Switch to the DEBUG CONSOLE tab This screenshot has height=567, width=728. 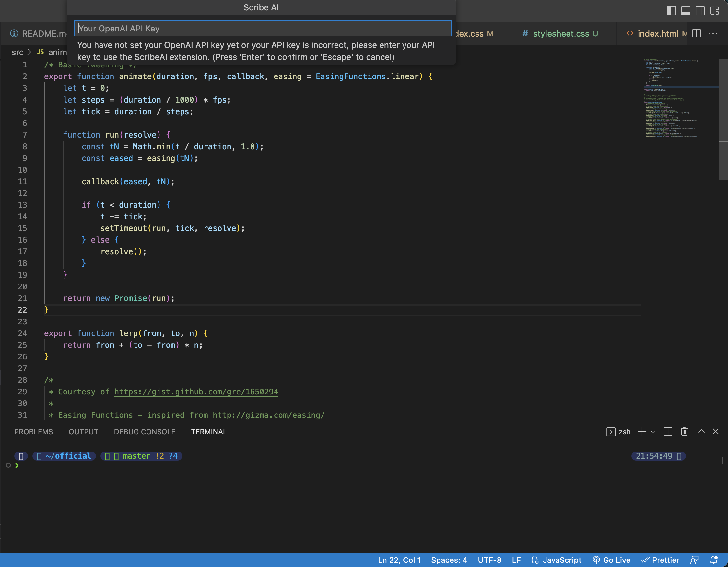coord(144,432)
